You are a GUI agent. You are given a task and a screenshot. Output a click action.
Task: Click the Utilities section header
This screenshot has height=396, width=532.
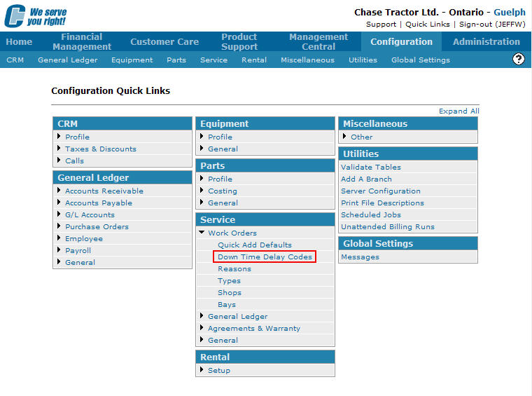[408, 153]
